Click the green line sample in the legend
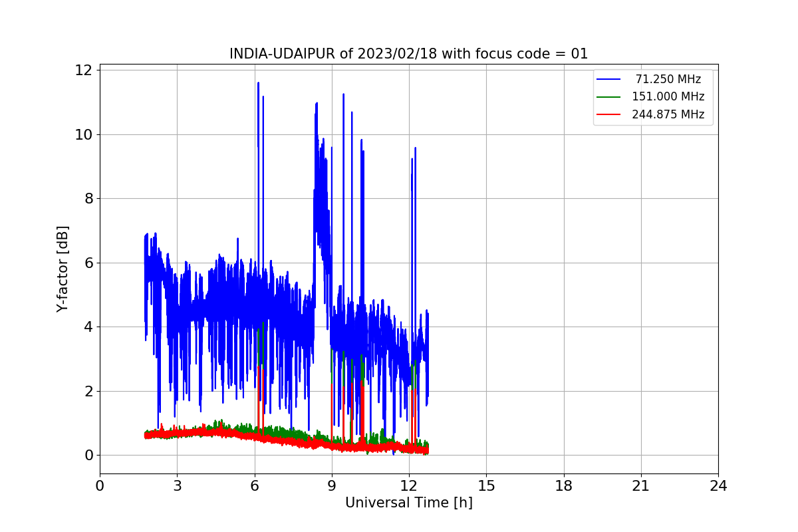The image size is (798, 532). click(608, 96)
